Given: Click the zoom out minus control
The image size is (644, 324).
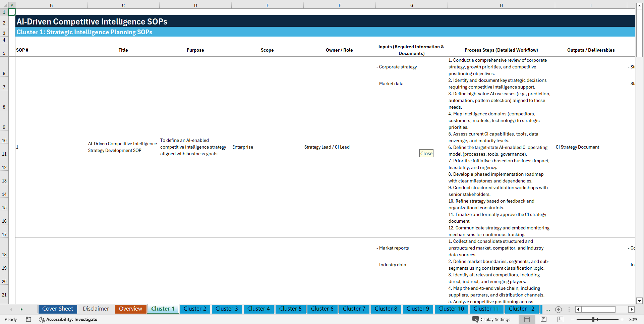Looking at the screenshot, I should pos(573,319).
